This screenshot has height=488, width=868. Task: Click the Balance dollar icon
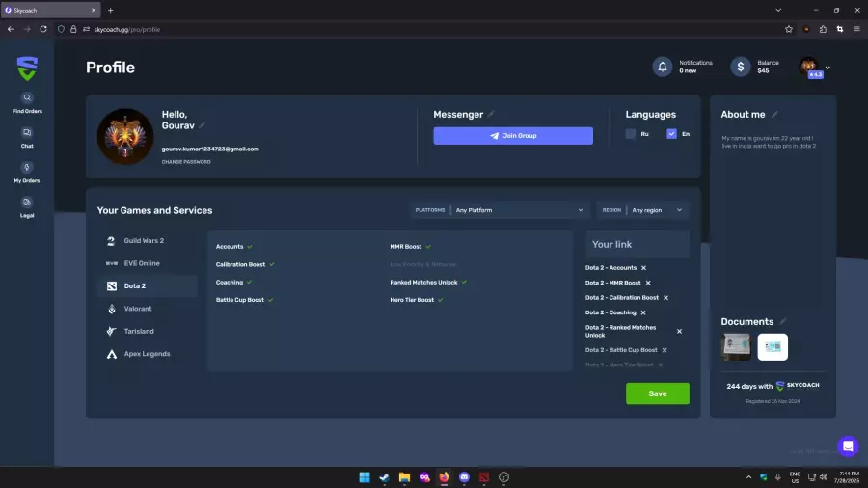[x=740, y=67]
